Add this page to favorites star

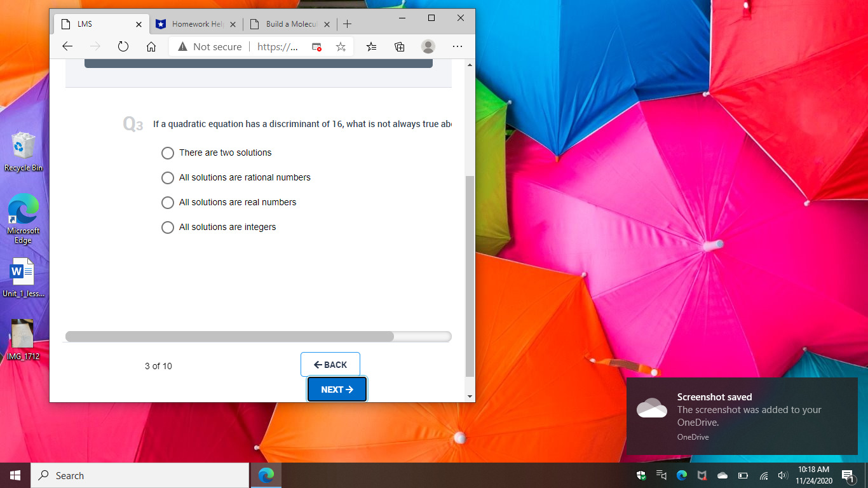341,46
